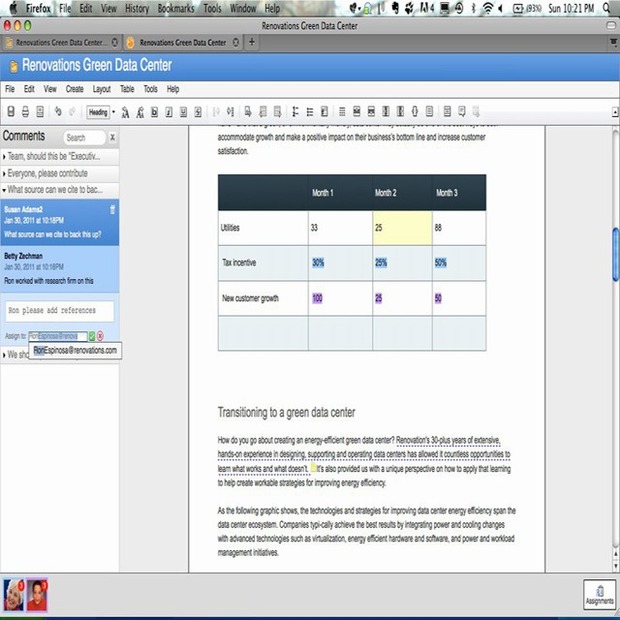620x620 pixels.
Task: Click the 'Ron please add references' reply box
Action: (60, 311)
